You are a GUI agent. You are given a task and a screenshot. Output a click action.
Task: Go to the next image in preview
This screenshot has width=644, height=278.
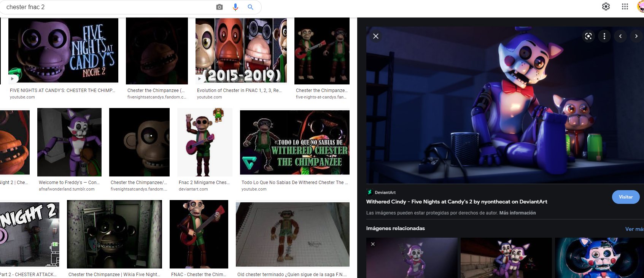(x=636, y=36)
